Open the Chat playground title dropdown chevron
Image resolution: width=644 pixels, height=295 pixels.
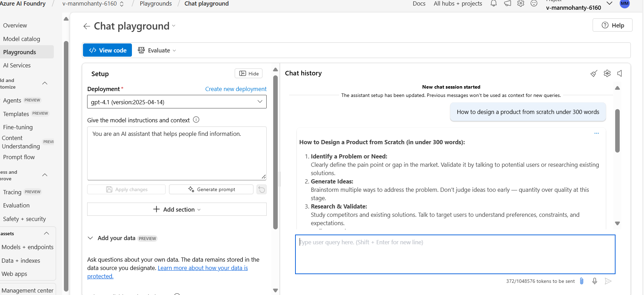[x=174, y=26]
